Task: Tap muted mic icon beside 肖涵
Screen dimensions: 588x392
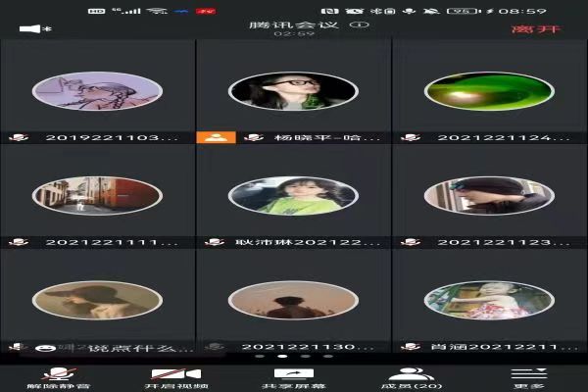Action: pos(409,346)
